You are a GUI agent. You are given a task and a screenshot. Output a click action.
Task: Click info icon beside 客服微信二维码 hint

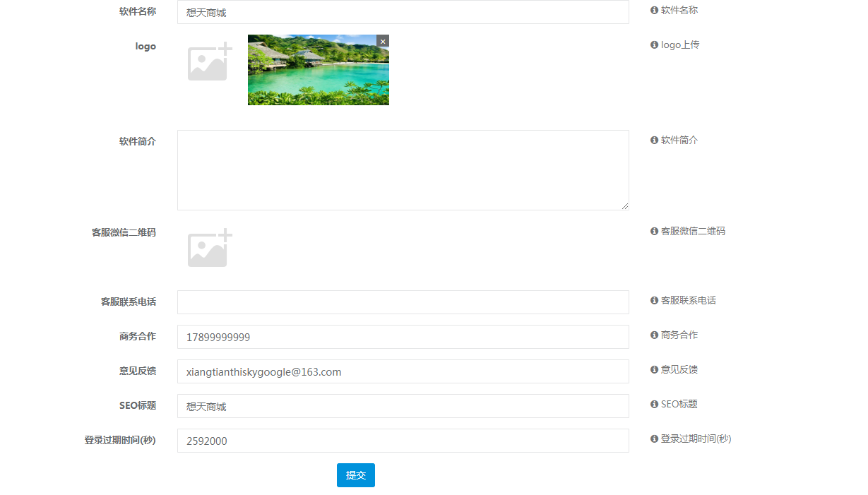pos(654,232)
